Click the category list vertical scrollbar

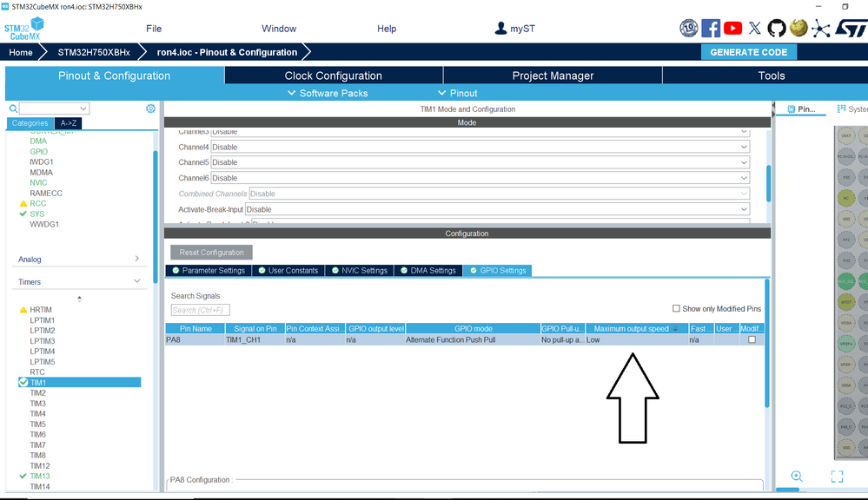tap(156, 215)
